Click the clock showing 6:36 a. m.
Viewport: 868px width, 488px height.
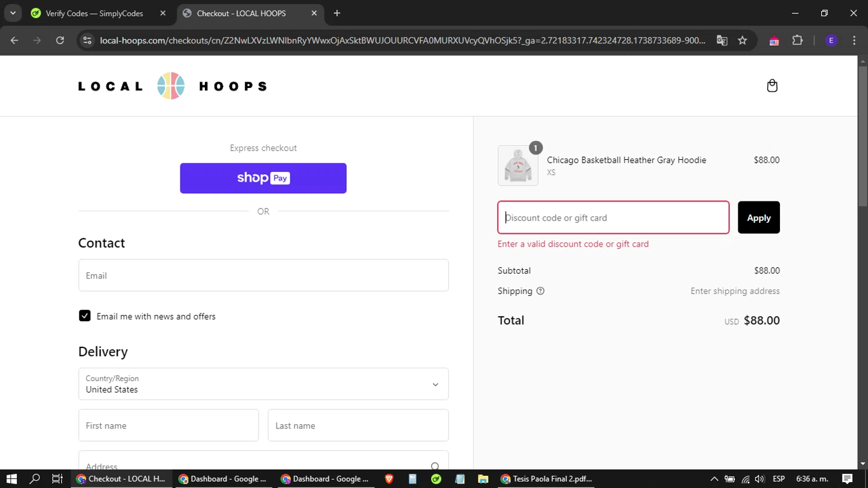[812, 479]
